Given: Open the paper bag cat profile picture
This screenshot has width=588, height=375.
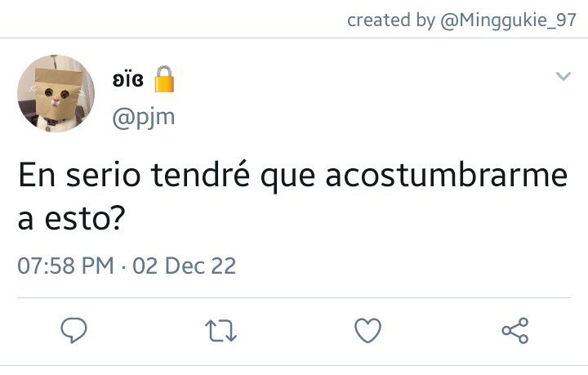Looking at the screenshot, I should point(56,93).
